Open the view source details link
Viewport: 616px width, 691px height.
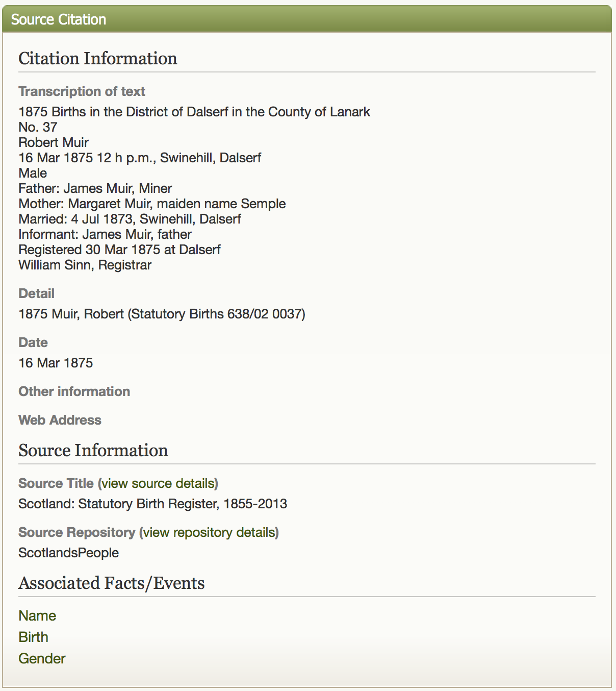(158, 483)
